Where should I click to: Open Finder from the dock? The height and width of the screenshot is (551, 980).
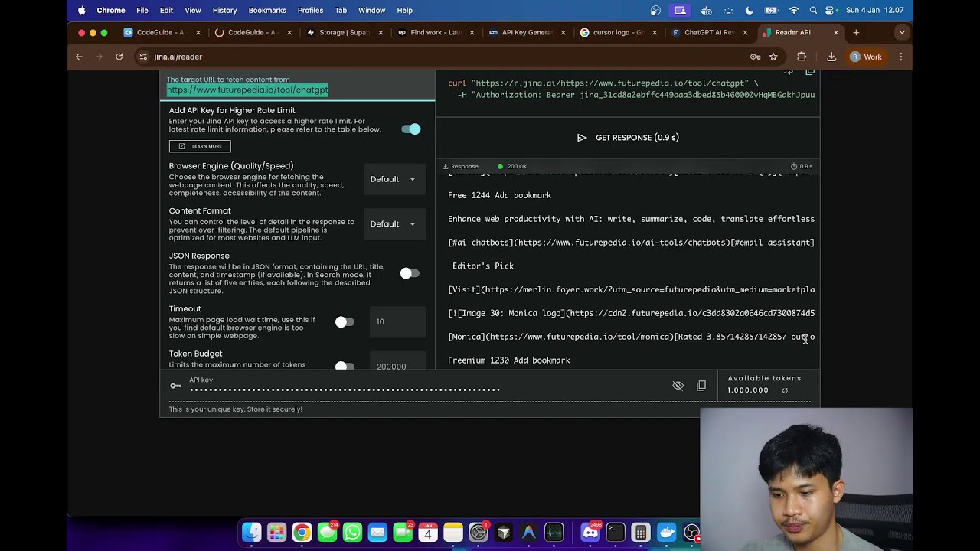[252, 532]
